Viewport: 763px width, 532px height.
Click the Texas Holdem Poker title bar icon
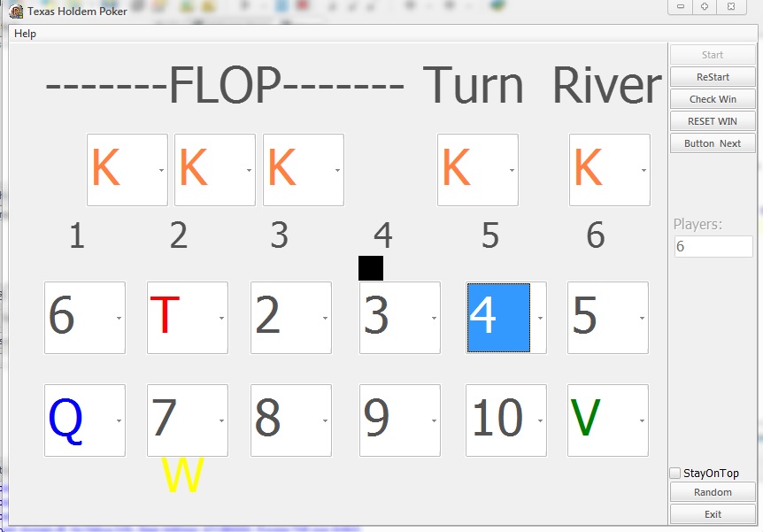pyautogui.click(x=16, y=12)
